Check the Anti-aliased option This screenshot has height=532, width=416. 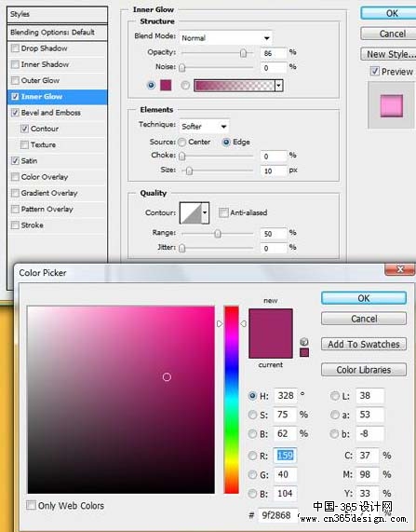[223, 212]
